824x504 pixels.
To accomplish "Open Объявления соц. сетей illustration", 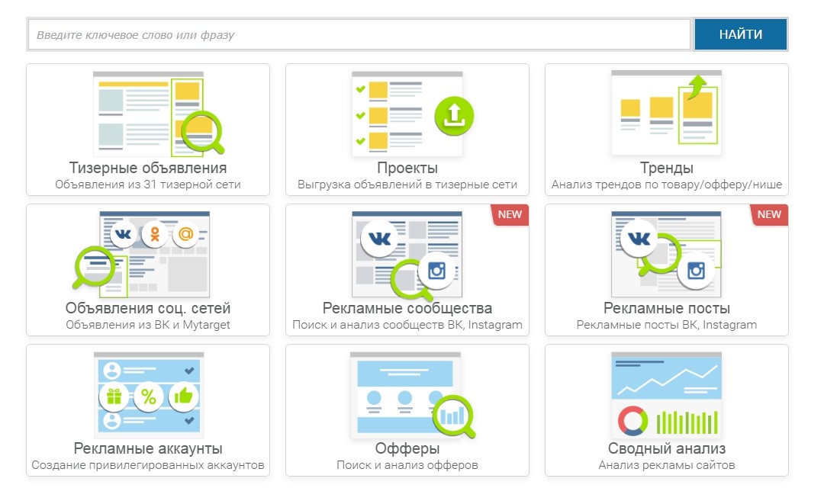I will pyautogui.click(x=141, y=255).
